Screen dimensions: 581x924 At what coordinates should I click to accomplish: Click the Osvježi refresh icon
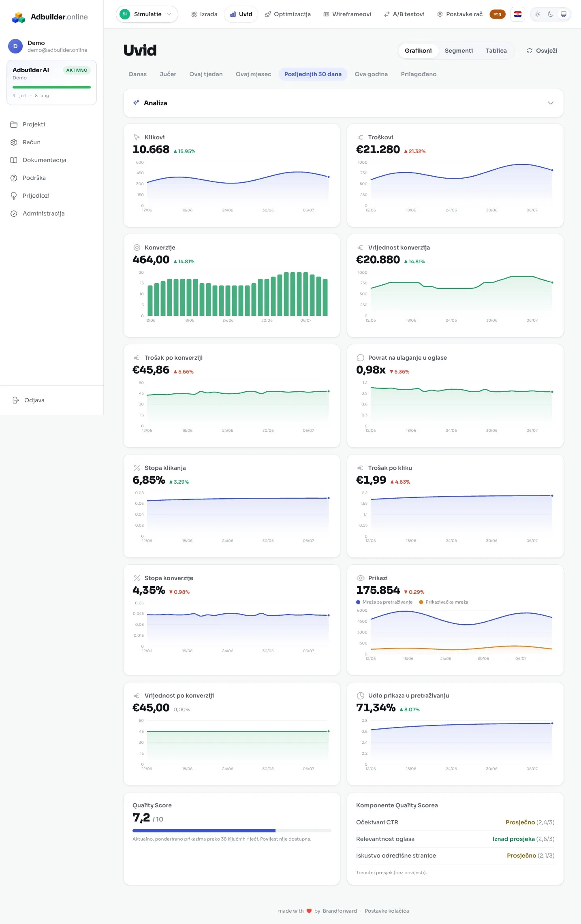(x=529, y=51)
